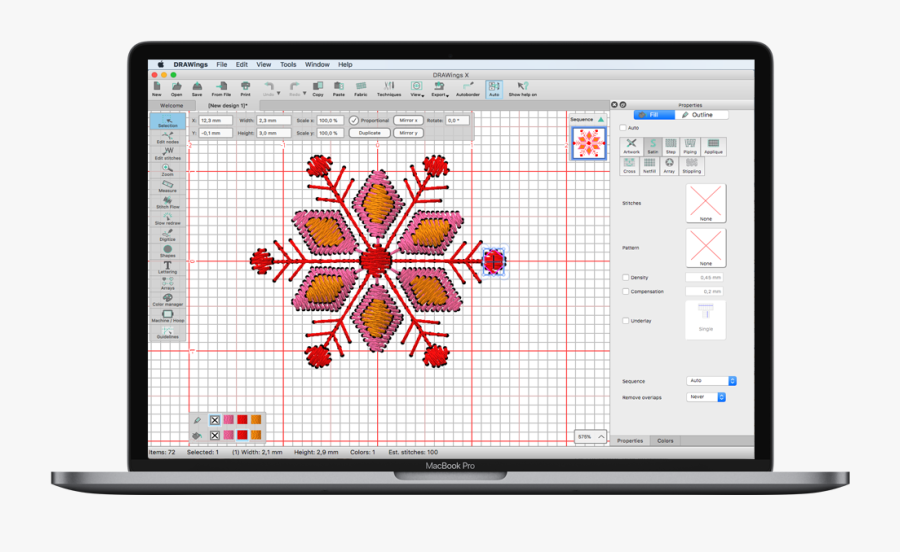The height and width of the screenshot is (552, 900).
Task: Click the Duplicate button
Action: [370, 133]
